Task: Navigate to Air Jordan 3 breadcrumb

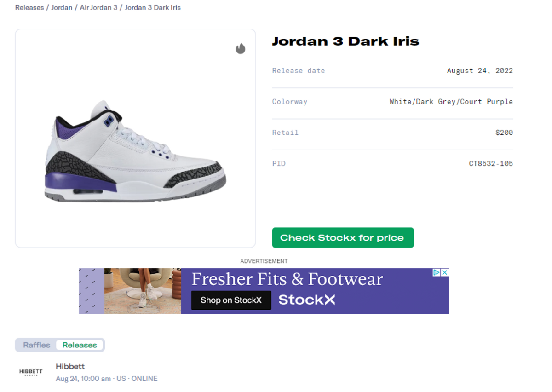Action: (x=98, y=8)
